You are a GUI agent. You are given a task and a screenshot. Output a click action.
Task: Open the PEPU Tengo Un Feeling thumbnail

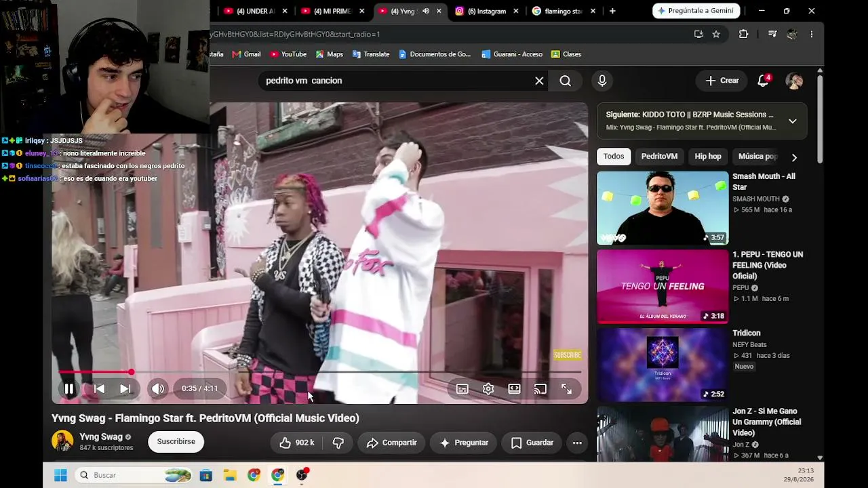[663, 287]
